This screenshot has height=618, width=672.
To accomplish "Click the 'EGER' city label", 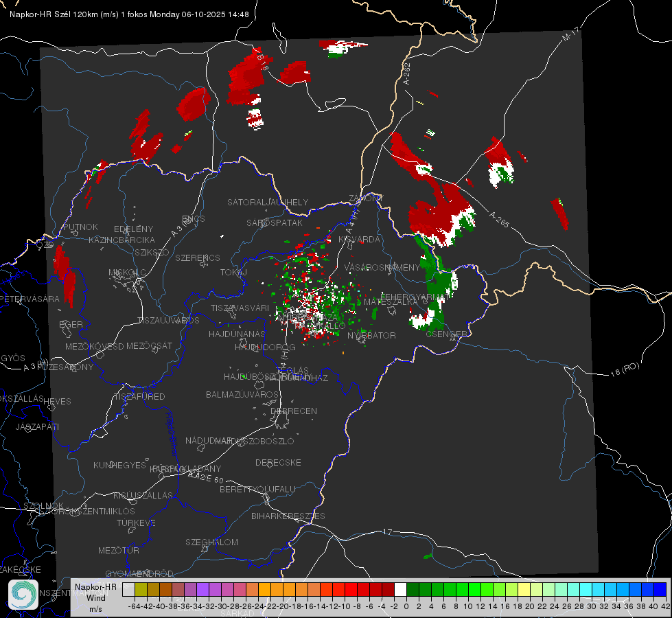I will click(x=71, y=324).
